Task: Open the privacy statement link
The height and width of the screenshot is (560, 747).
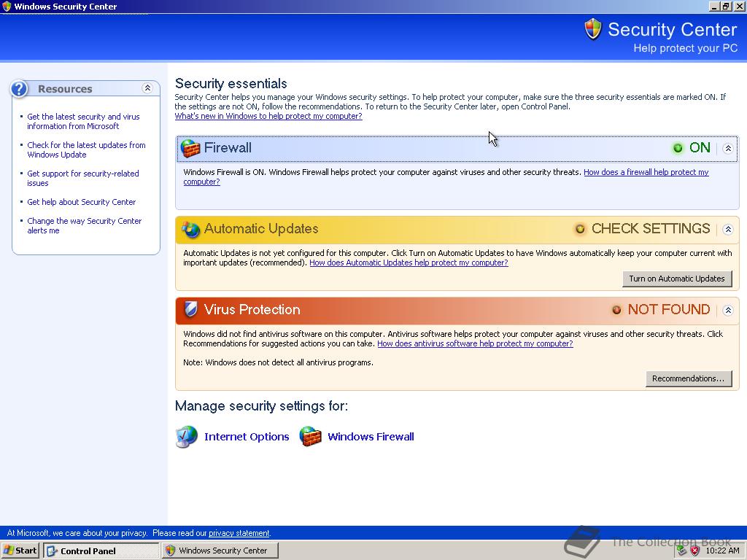Action: tap(239, 533)
